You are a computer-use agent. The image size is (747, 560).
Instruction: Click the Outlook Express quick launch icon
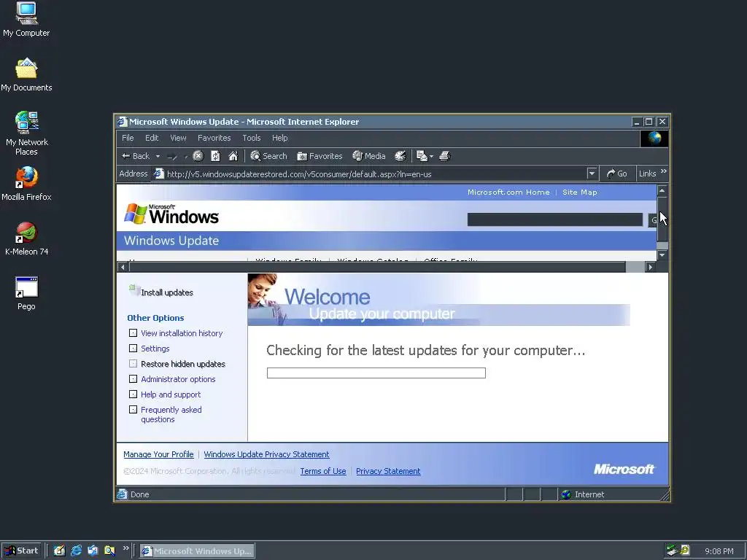[x=93, y=551]
